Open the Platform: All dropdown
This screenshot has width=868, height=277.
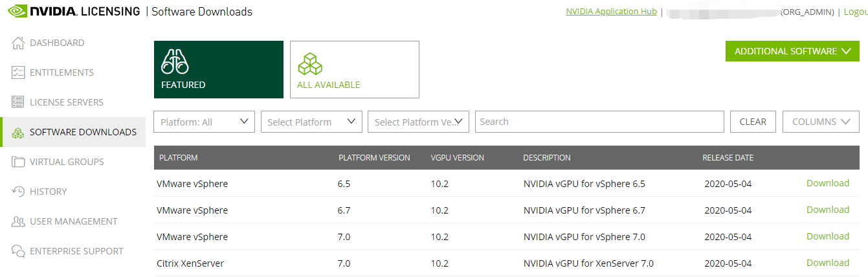click(x=204, y=122)
